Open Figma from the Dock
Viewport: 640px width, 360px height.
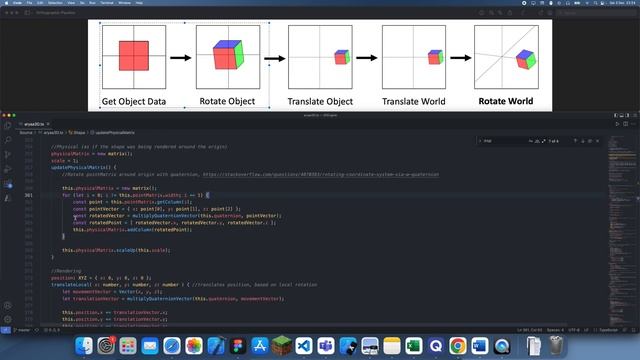[238, 346]
